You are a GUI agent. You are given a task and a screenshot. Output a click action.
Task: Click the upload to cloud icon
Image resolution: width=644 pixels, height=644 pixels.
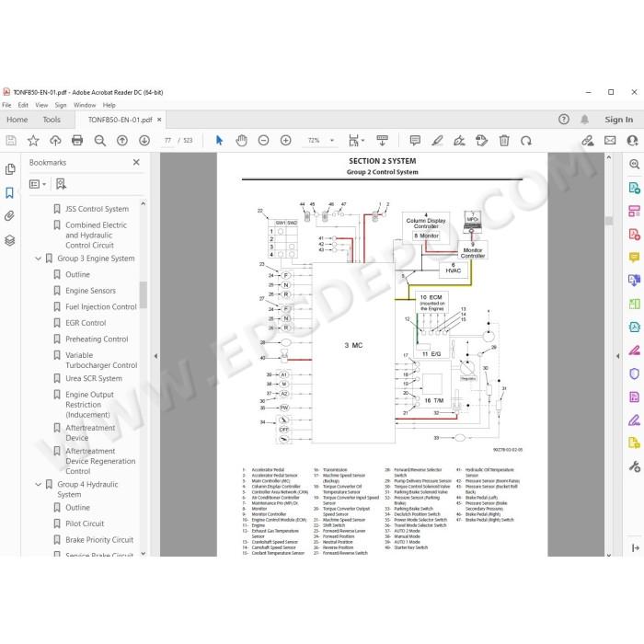pyautogui.click(x=55, y=141)
